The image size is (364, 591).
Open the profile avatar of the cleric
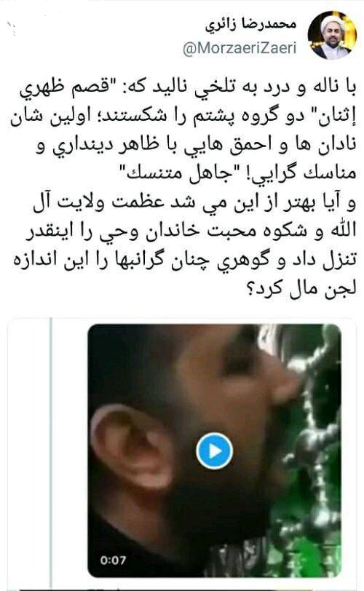click(332, 35)
